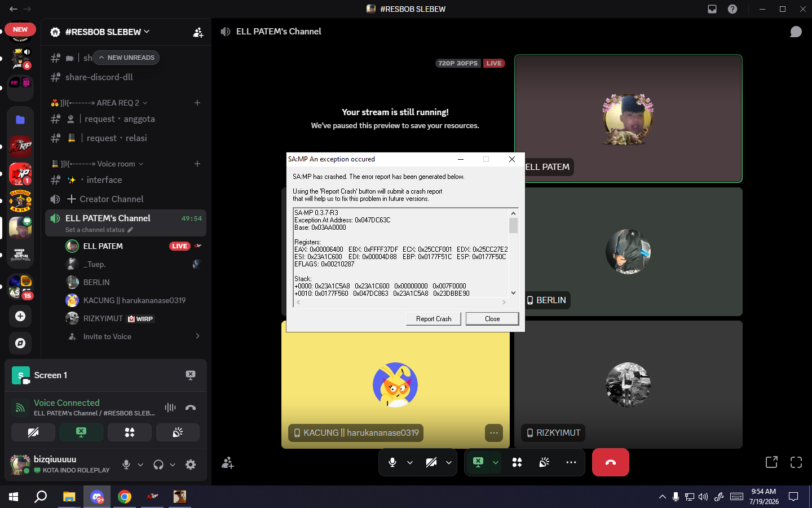Select the BERLIN video tile
The image size is (812, 508).
pyautogui.click(x=628, y=252)
